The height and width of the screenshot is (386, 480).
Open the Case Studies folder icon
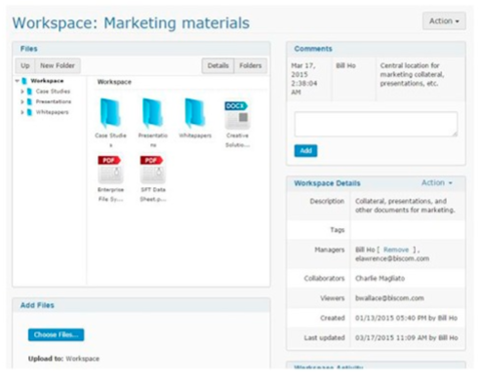110,113
